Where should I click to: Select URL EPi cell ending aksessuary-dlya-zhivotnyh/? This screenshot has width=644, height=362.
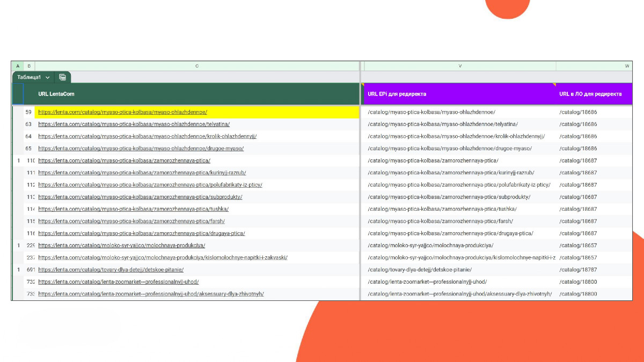[460, 294]
